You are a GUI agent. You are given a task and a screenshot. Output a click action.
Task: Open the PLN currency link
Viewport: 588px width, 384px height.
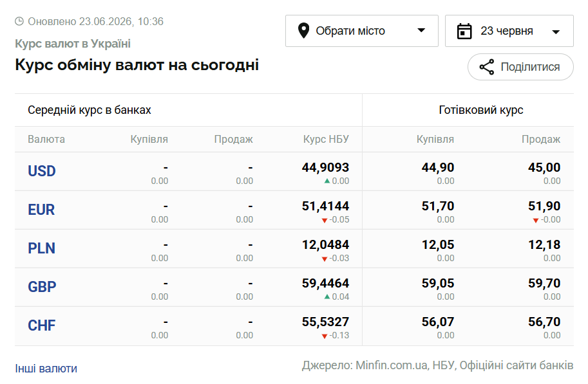pos(42,248)
